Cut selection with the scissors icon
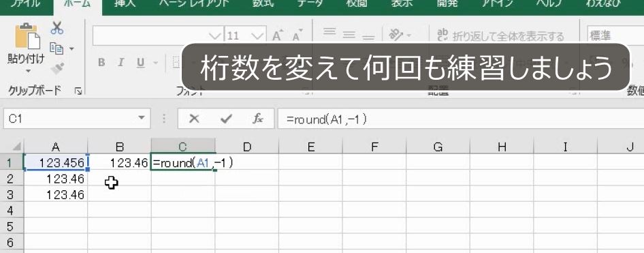This screenshot has width=644, height=253. pos(57,29)
